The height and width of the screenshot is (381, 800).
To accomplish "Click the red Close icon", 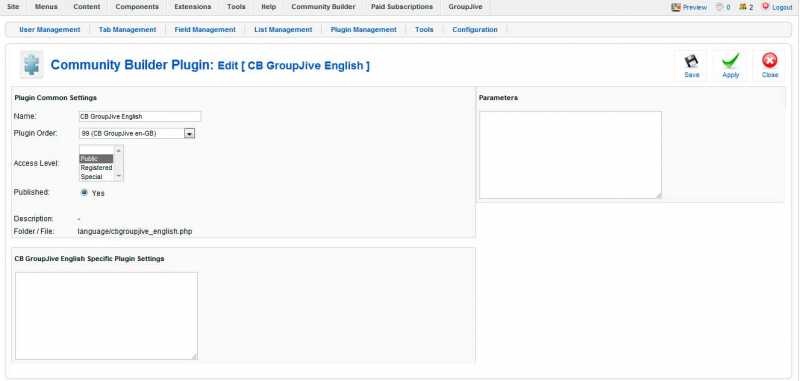I will point(769,61).
